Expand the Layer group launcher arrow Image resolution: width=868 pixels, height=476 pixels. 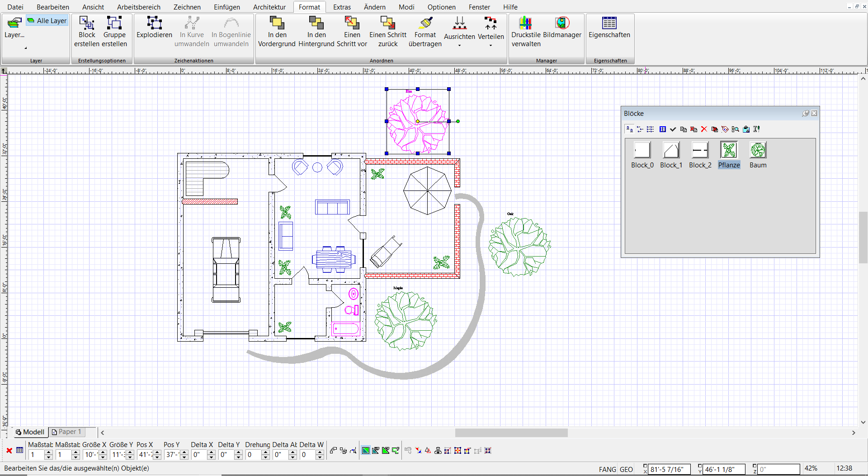coord(26,48)
